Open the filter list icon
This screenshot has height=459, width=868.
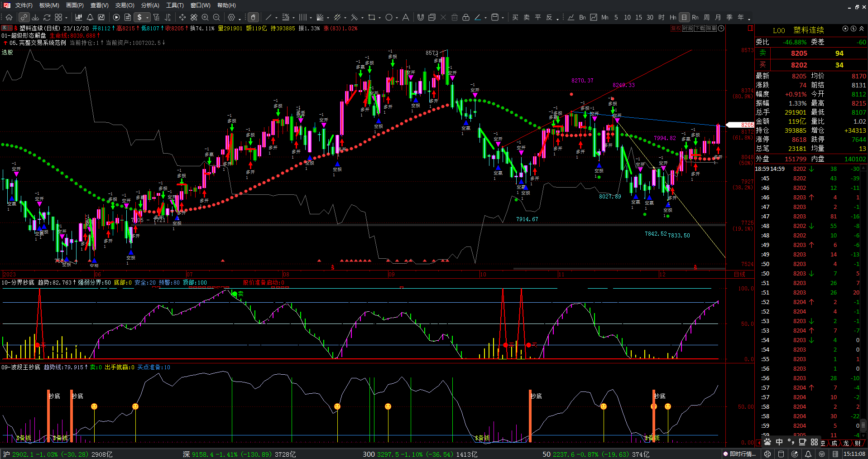pyautogui.click(x=156, y=17)
